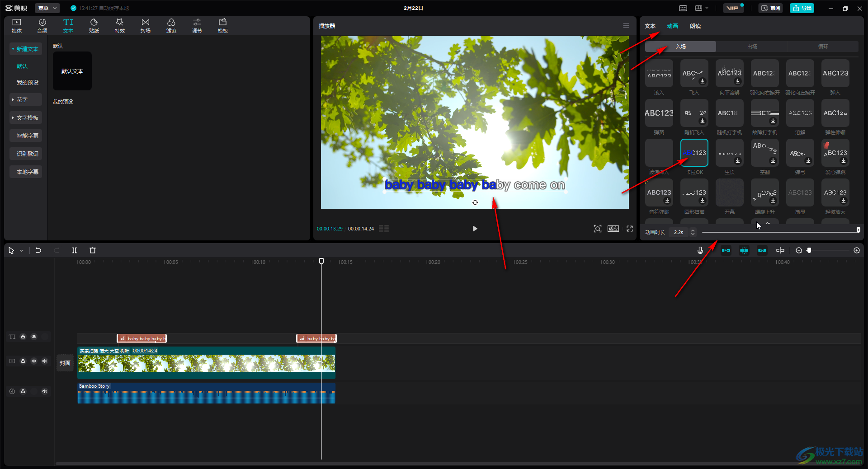Image resolution: width=868 pixels, height=469 pixels.
Task: Click the undo arrow in timeline toolbar
Action: [x=38, y=250]
